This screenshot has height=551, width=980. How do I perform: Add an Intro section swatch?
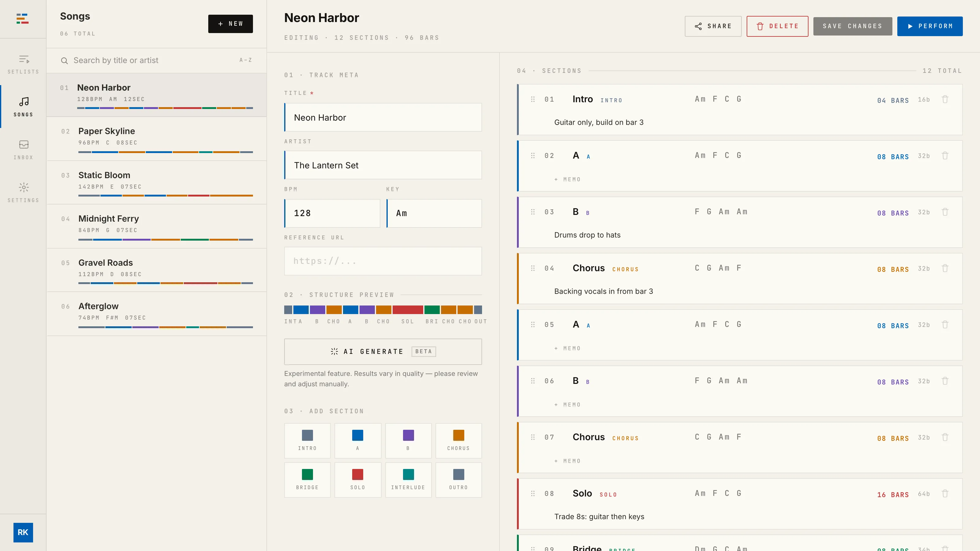[307, 440]
